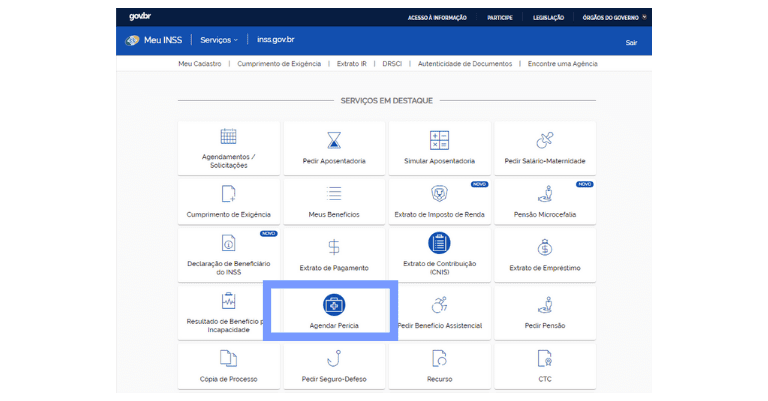The image size is (768, 401).
Task: Click the Pedir Salário-Maternidade pacifier icon
Action: [x=545, y=140]
